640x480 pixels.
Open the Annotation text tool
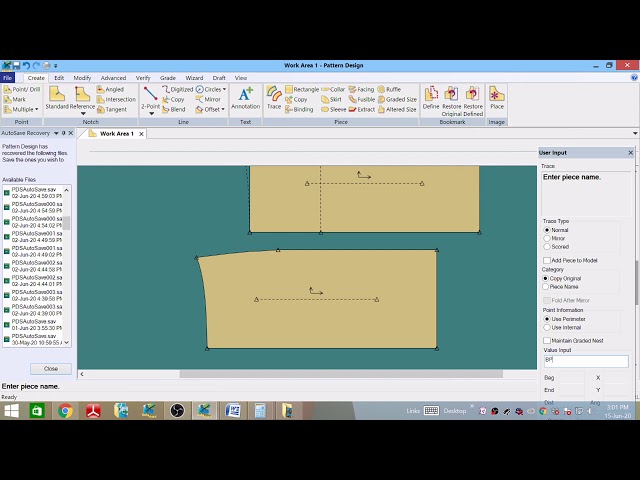pyautogui.click(x=245, y=98)
